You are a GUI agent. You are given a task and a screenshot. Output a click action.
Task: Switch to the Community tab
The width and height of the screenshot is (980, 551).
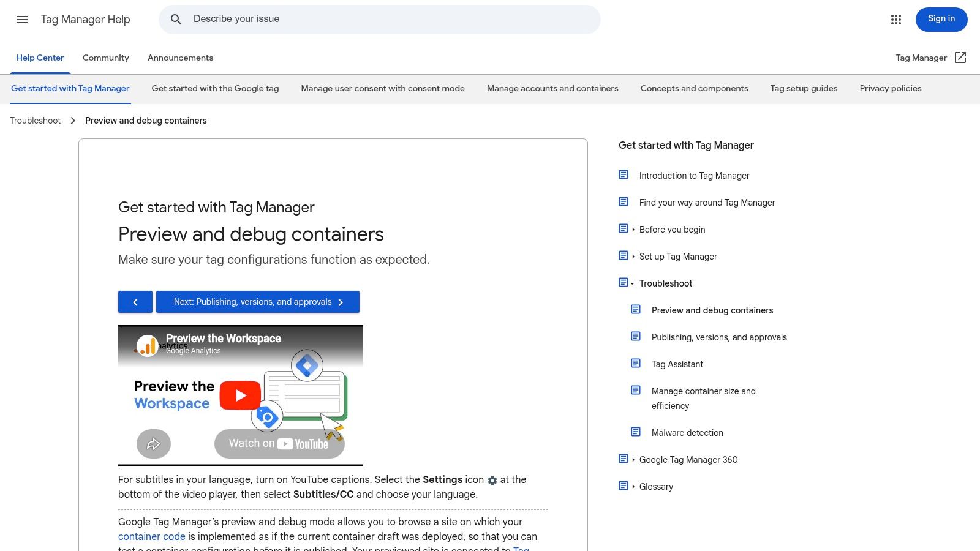pos(105,58)
